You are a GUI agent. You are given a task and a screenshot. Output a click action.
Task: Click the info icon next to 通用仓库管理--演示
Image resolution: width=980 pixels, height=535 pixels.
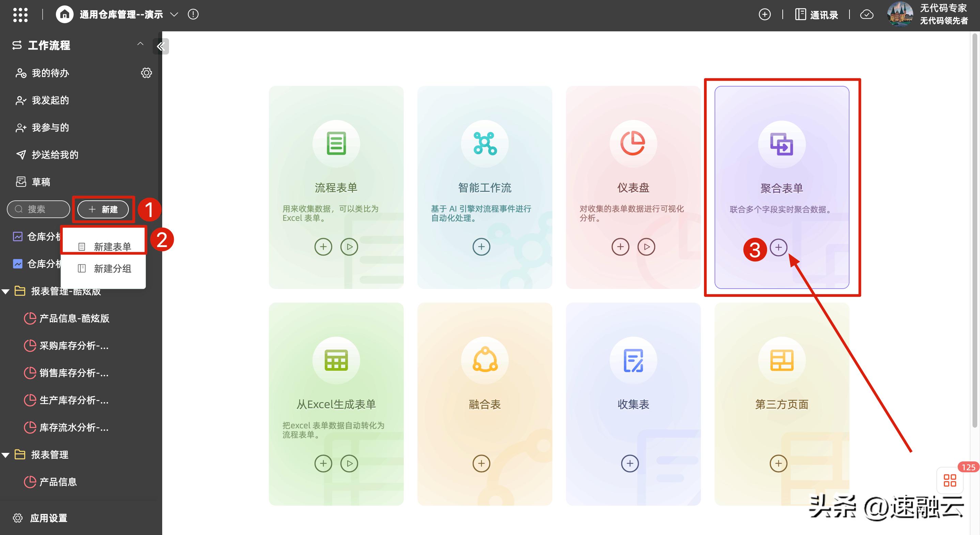point(193,14)
